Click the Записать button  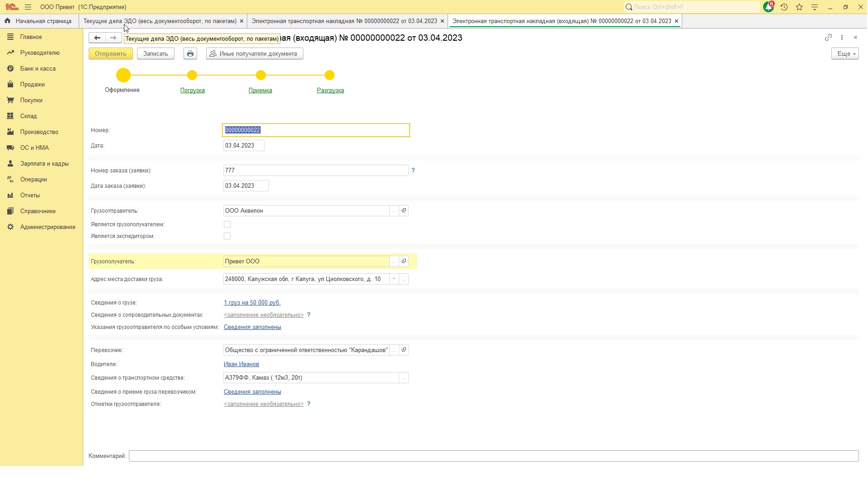point(156,54)
